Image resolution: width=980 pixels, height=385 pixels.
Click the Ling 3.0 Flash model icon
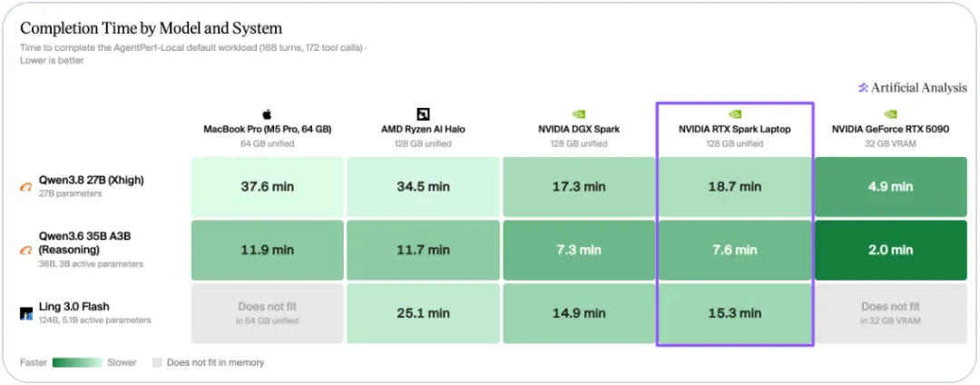click(26, 313)
